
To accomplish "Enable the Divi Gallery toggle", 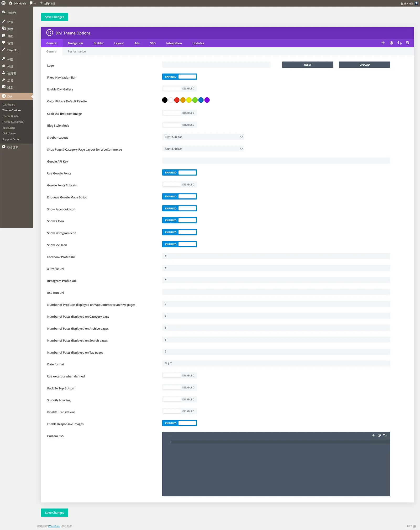I will tap(180, 88).
